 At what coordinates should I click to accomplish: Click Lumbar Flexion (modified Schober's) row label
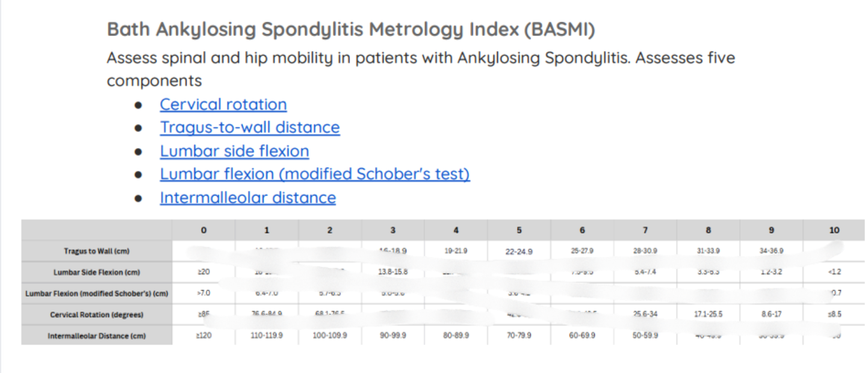(x=97, y=294)
